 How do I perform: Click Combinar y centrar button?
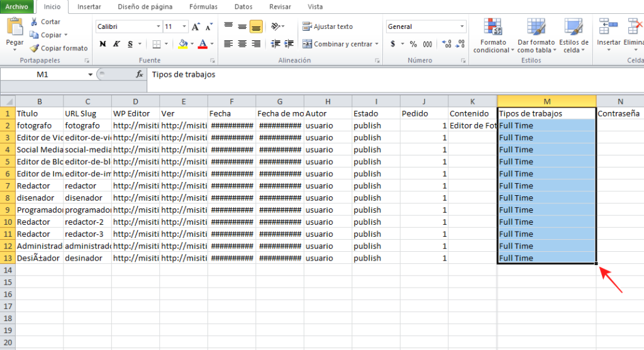pyautogui.click(x=338, y=43)
